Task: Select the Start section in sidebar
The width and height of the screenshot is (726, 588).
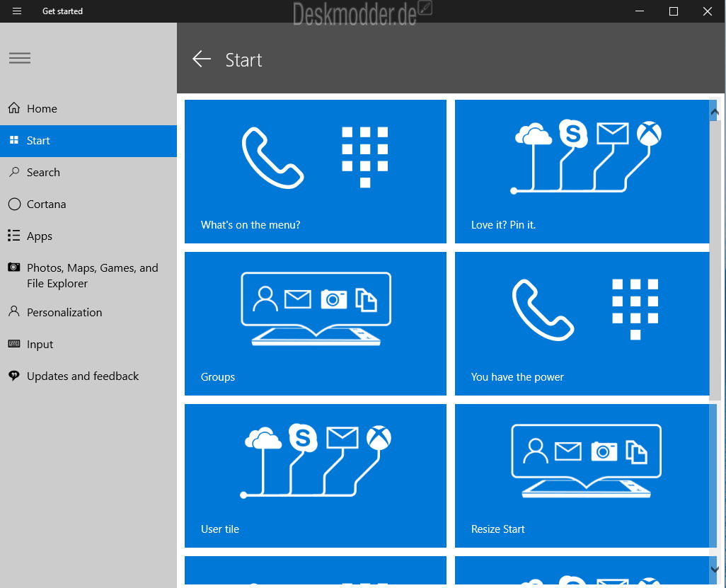Action: [88, 141]
